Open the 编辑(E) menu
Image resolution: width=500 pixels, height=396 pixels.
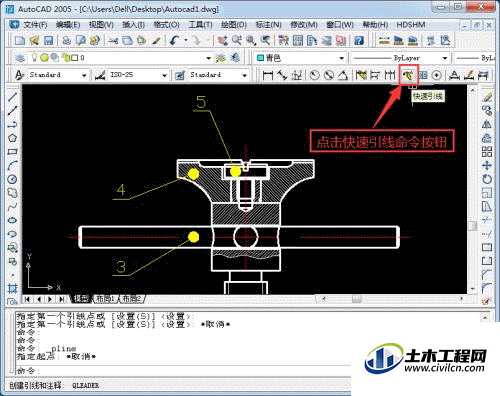[x=68, y=25]
